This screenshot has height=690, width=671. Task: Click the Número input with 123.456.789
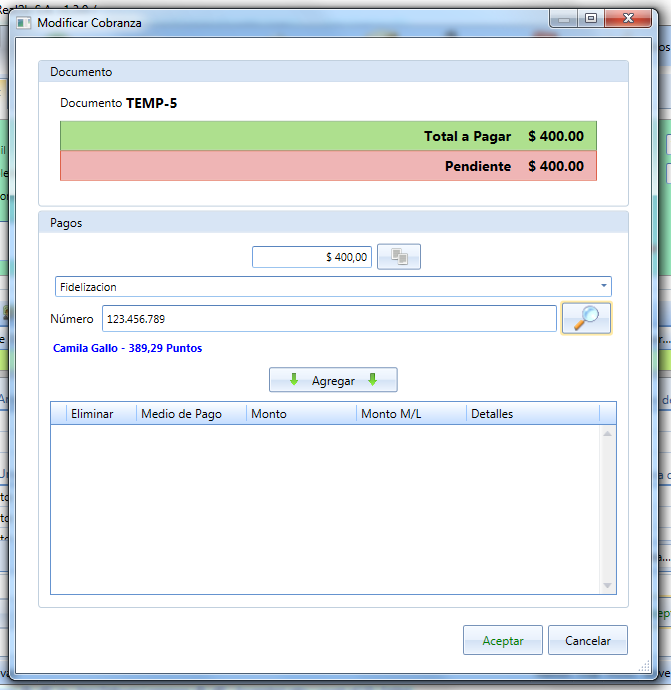[x=329, y=319]
